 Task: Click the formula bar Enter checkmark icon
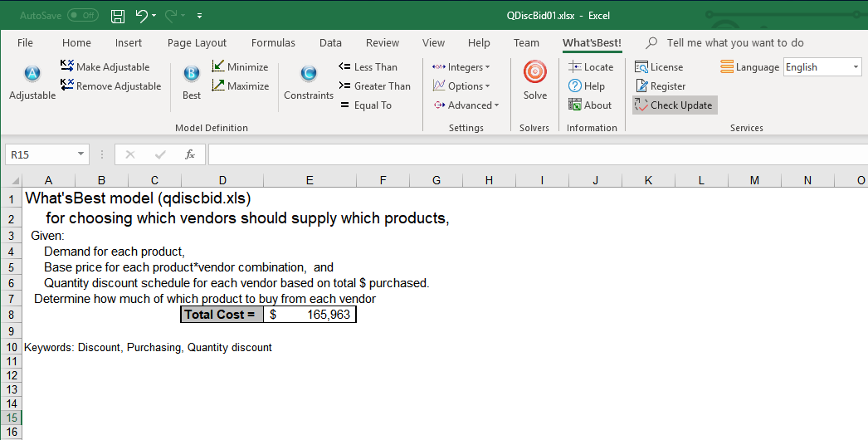click(x=160, y=154)
